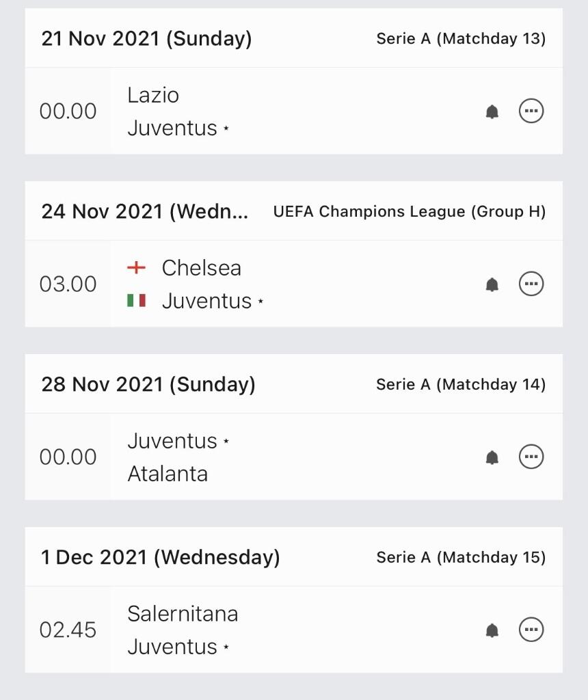The height and width of the screenshot is (700, 588).
Task: Select the Salernitana team name
Action: [183, 614]
